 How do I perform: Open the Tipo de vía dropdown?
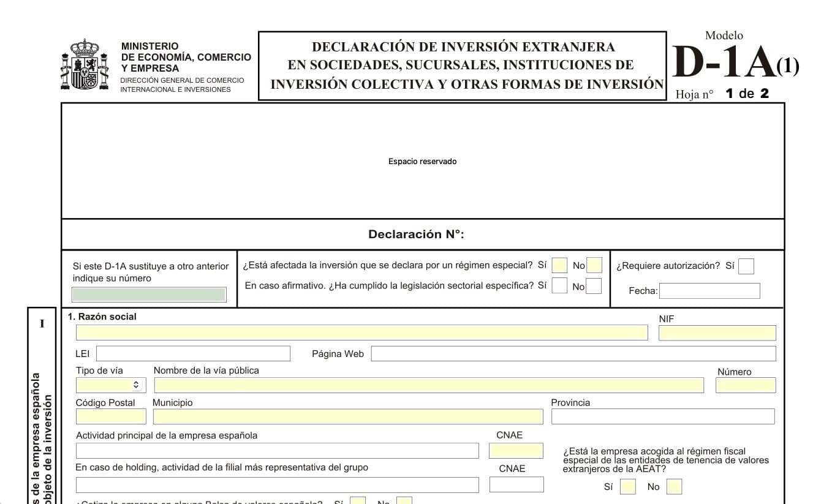click(x=110, y=385)
